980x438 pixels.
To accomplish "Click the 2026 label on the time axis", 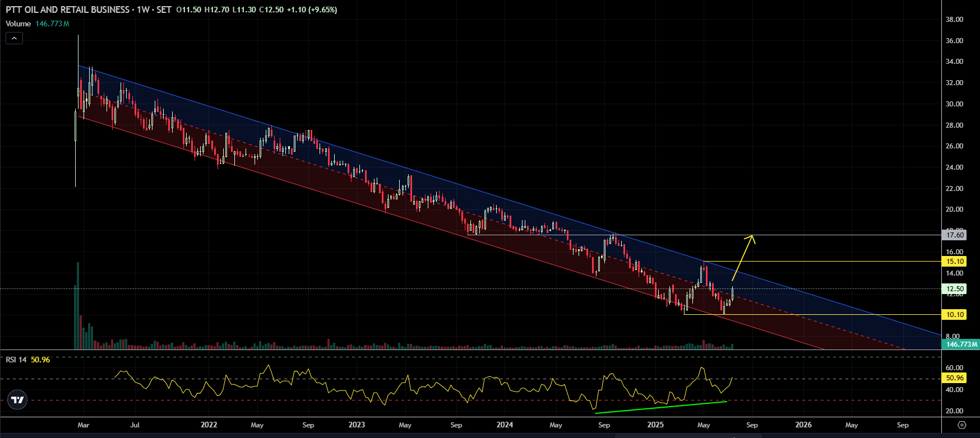I will (x=803, y=425).
